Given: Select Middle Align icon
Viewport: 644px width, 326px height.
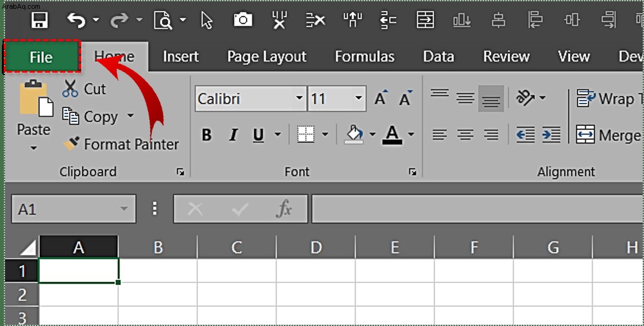Looking at the screenshot, I should (466, 98).
